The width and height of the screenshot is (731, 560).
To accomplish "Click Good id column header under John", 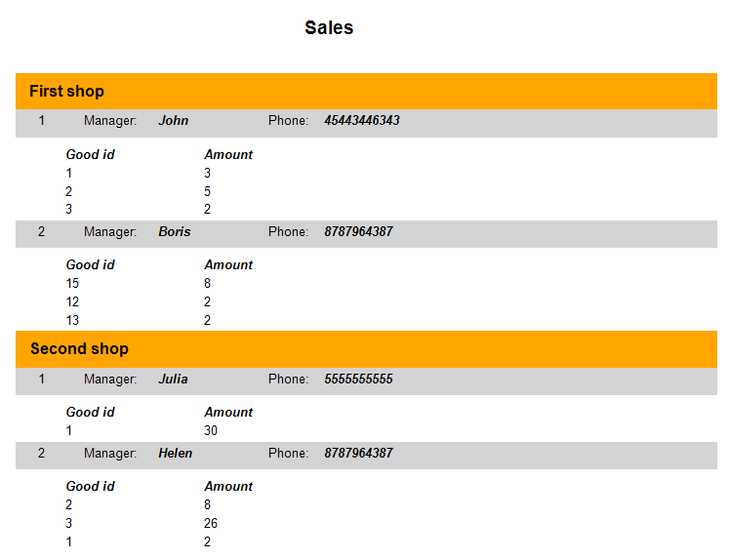I will pyautogui.click(x=90, y=154).
